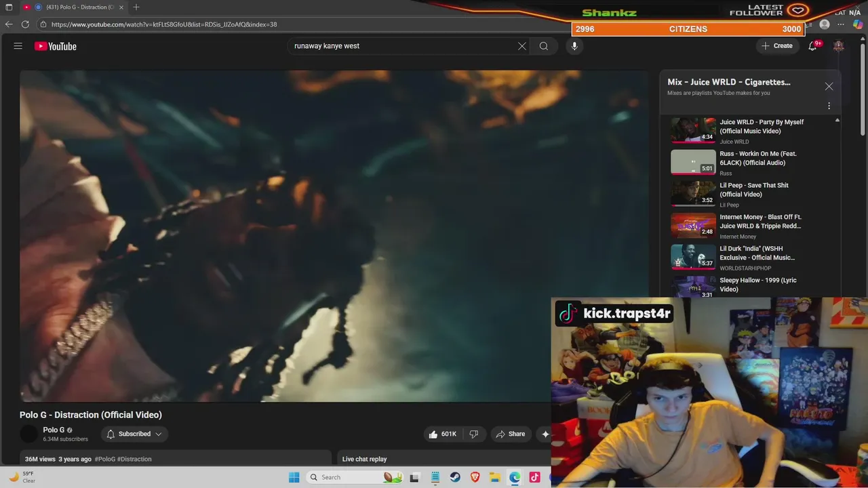
Task: Reload the current page
Action: coord(25,24)
